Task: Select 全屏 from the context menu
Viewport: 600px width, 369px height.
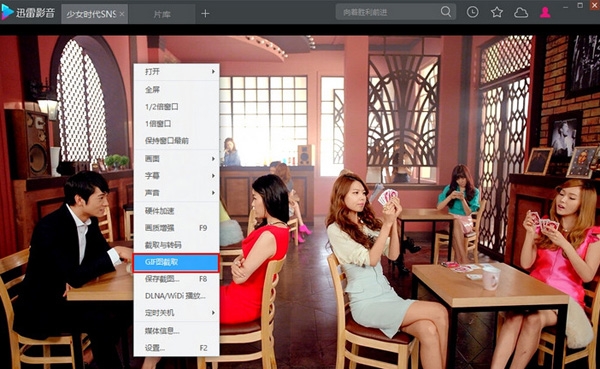Action: (176, 90)
